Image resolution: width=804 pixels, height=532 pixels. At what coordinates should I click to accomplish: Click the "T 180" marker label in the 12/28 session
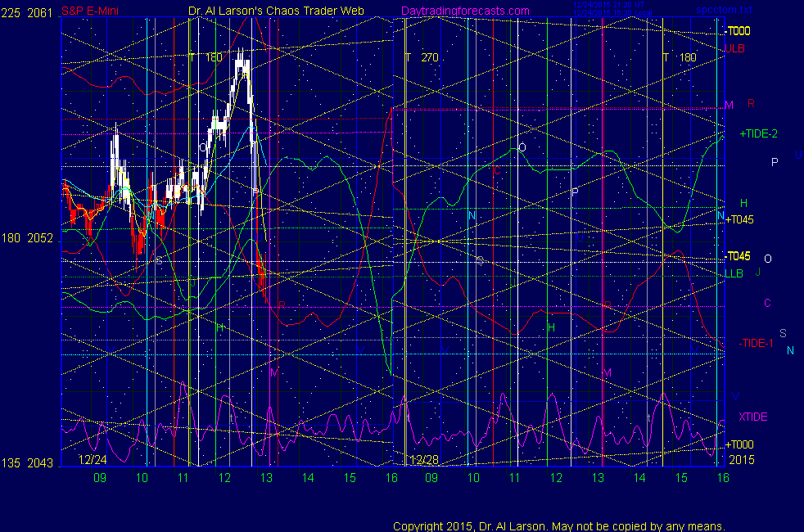[x=680, y=57]
